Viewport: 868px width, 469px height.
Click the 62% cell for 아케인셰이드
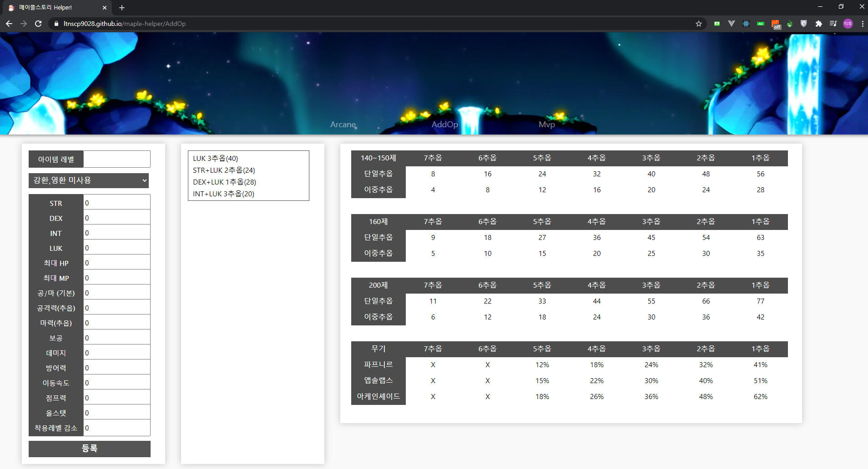761,397
